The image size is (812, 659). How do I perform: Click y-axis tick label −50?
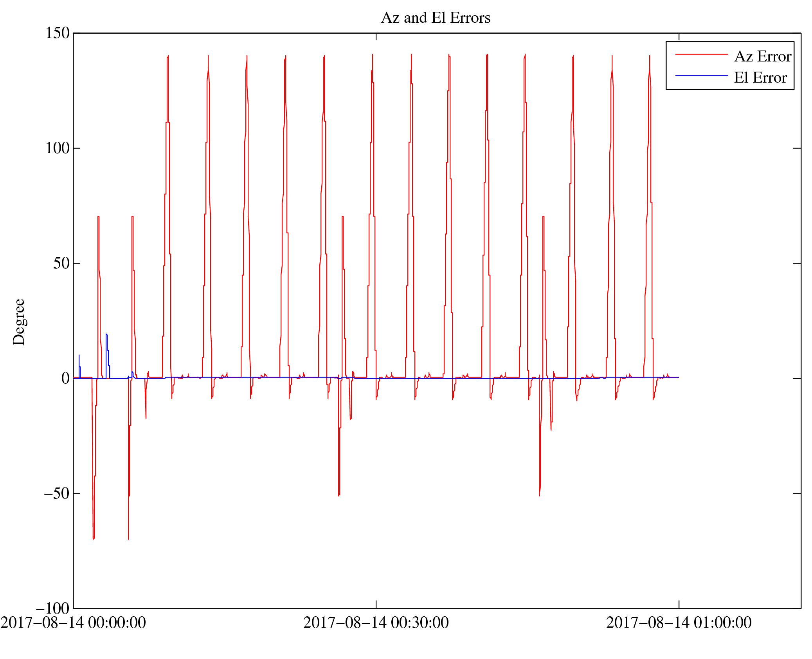tap(57, 493)
